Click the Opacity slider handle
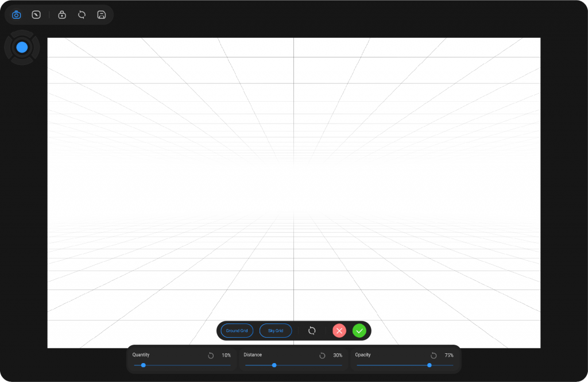 click(430, 365)
